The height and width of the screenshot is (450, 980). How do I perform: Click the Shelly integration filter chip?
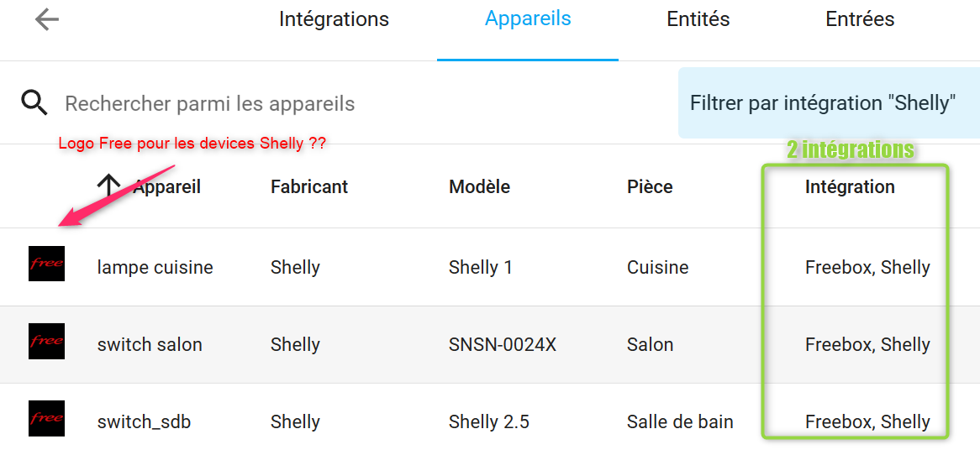tap(829, 103)
